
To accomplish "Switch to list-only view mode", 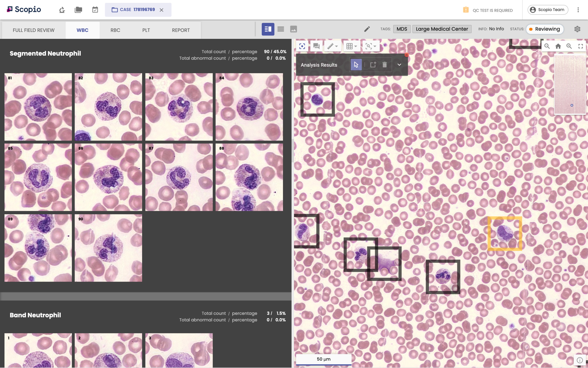I will (x=281, y=29).
